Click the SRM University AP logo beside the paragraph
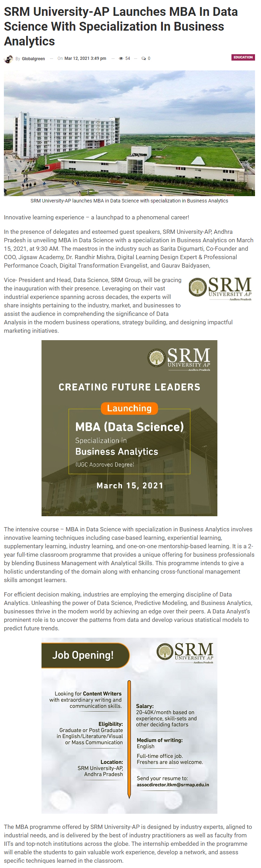 pos(221,288)
